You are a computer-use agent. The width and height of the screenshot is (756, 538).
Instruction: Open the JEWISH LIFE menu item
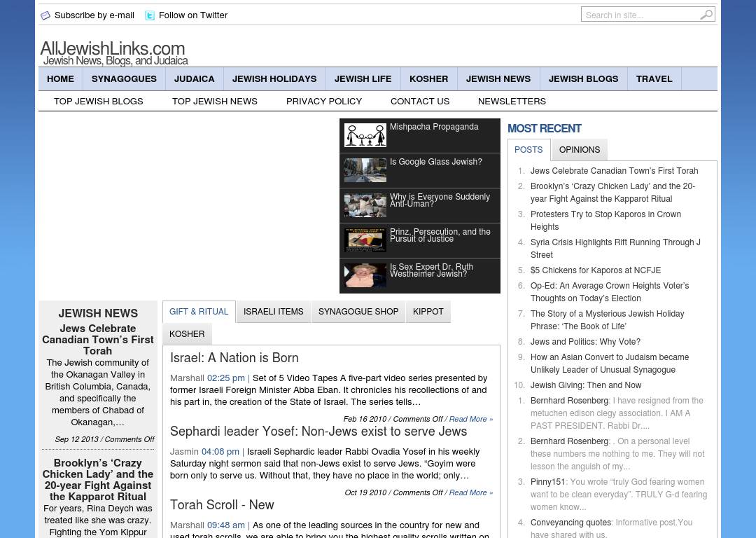(x=363, y=78)
